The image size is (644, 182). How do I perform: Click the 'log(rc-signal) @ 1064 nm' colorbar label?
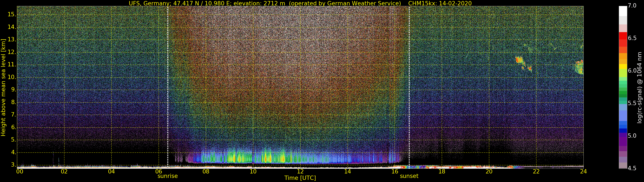tap(639, 87)
